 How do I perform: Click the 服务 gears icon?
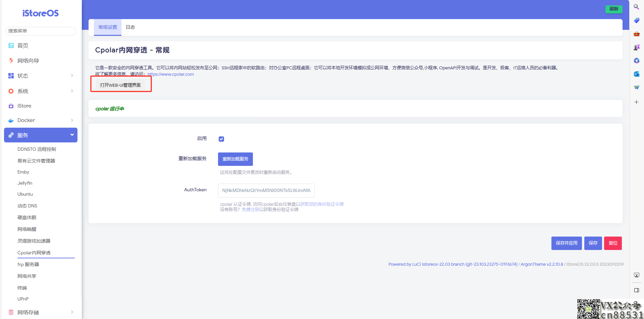point(11,135)
